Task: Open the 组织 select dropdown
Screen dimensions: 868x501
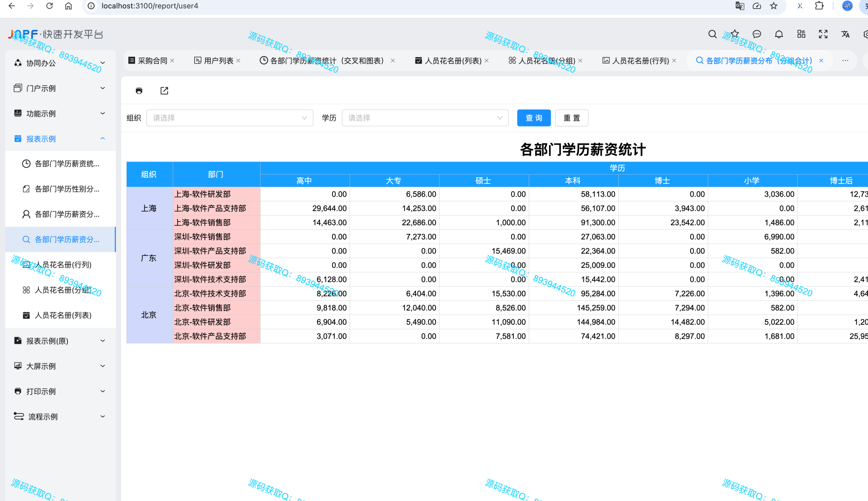Action: point(230,118)
